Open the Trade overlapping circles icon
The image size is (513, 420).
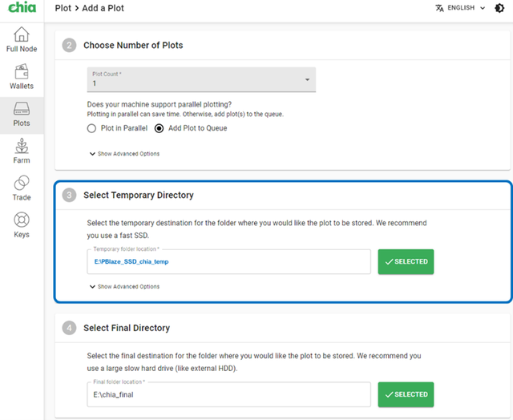pos(22,183)
